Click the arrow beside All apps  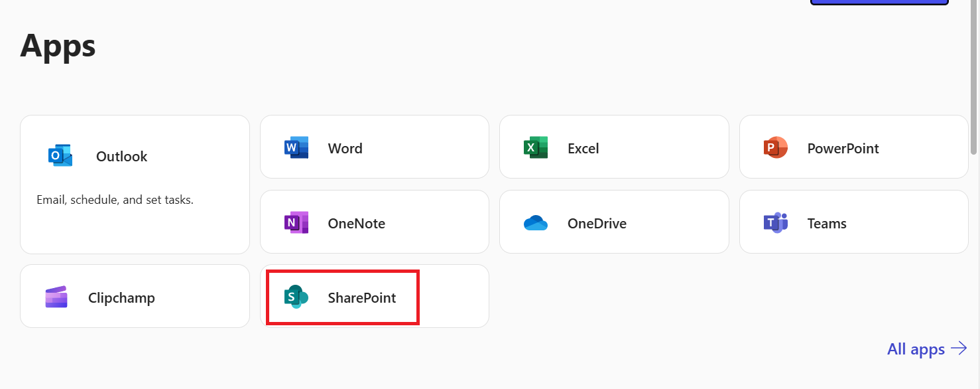click(959, 349)
